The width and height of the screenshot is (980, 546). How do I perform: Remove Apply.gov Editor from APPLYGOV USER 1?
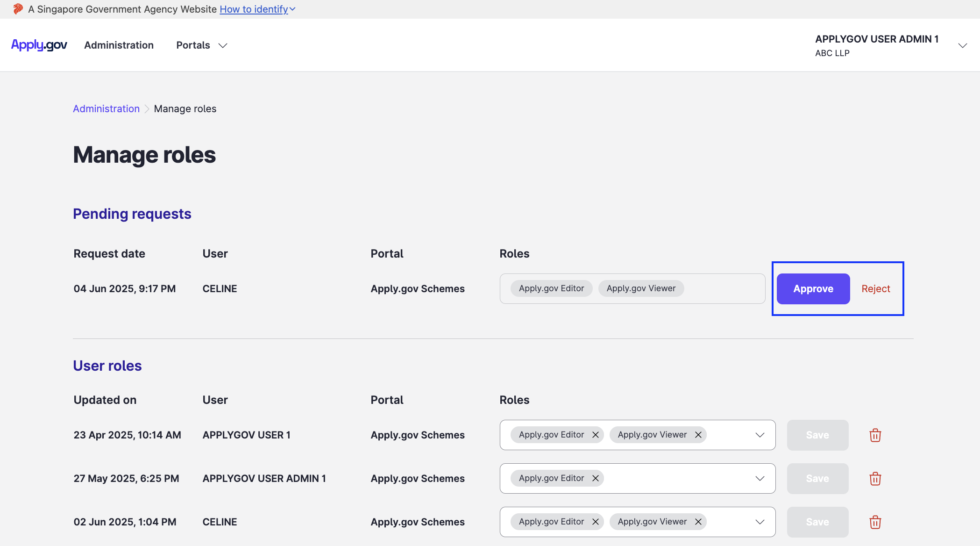pyautogui.click(x=596, y=435)
